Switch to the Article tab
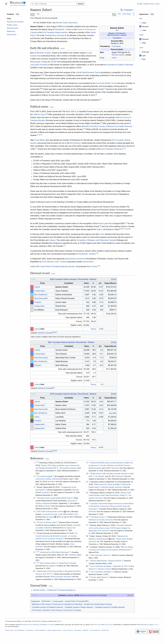 click(x=33, y=14)
